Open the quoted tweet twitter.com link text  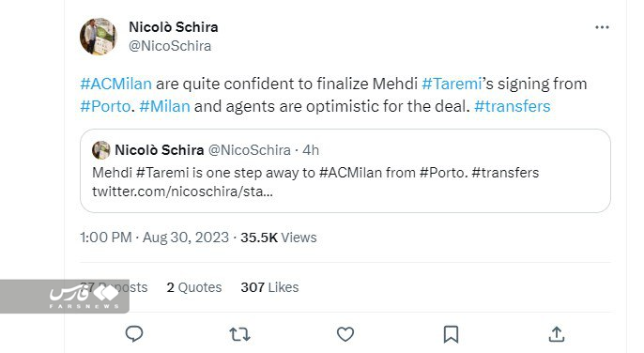[182, 192]
